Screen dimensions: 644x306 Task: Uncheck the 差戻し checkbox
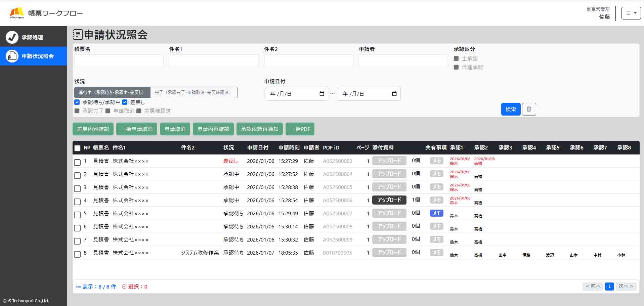pyautogui.click(x=125, y=102)
